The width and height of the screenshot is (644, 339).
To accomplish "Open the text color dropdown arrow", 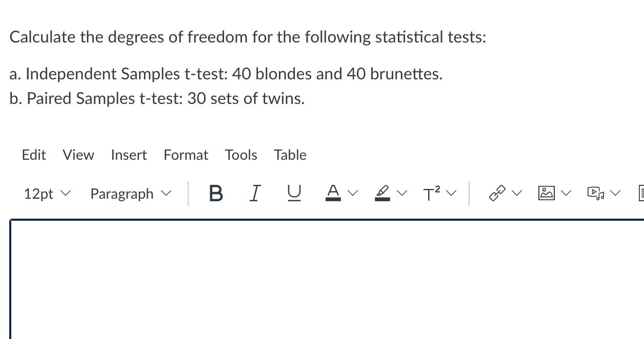I will (x=353, y=193).
